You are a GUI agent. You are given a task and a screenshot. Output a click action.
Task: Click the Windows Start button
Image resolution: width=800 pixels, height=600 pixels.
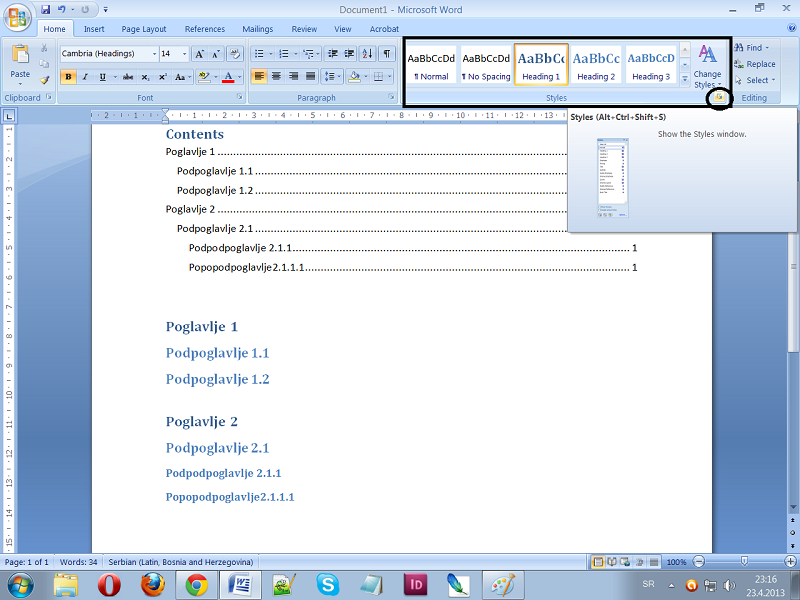(x=20, y=585)
